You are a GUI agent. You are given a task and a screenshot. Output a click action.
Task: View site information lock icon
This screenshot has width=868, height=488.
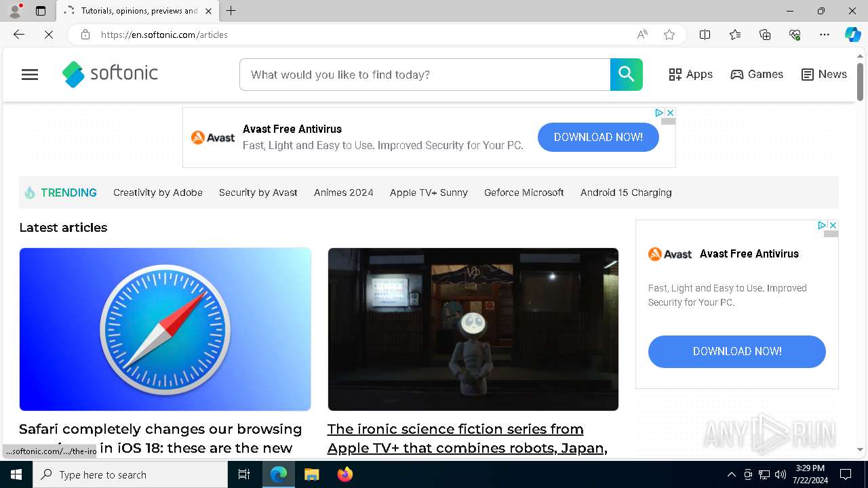(x=85, y=35)
